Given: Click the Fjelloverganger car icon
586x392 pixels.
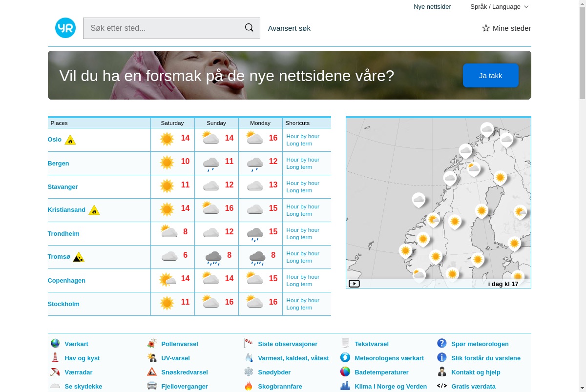Looking at the screenshot, I should (152, 386).
